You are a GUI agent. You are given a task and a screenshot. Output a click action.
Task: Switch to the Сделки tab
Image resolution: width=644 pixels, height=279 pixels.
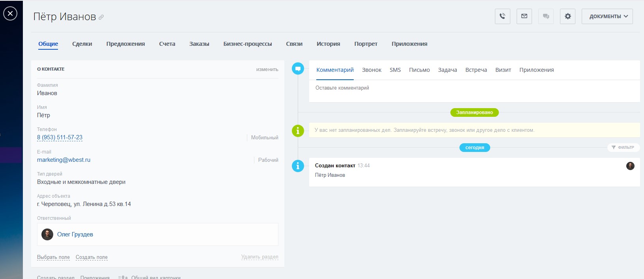coord(82,44)
